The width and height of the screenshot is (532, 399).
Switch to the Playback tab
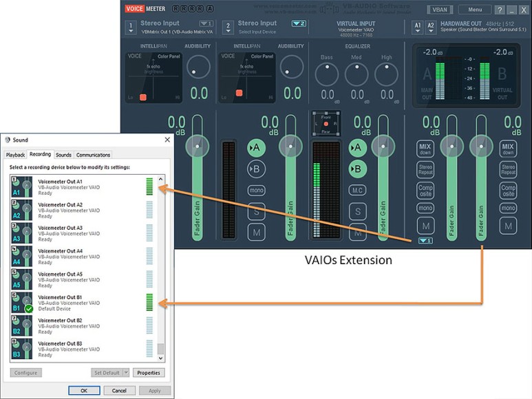[15, 155]
